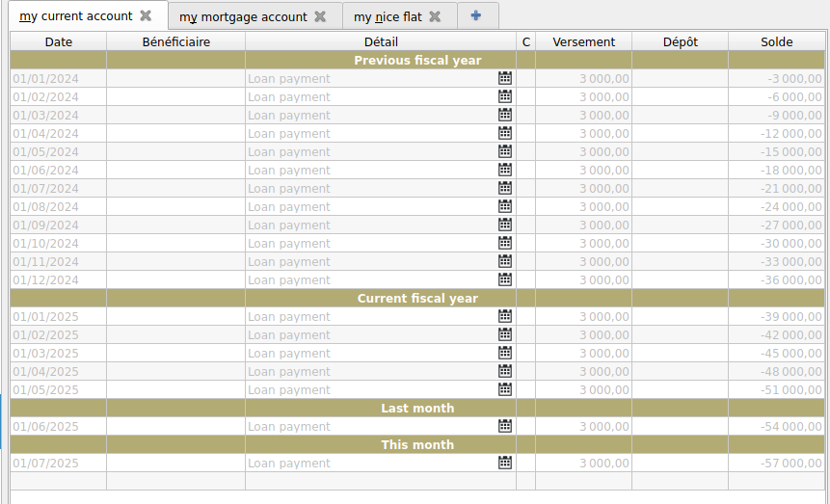Click the Versement column header
This screenshot has width=830, height=504.
(584, 41)
